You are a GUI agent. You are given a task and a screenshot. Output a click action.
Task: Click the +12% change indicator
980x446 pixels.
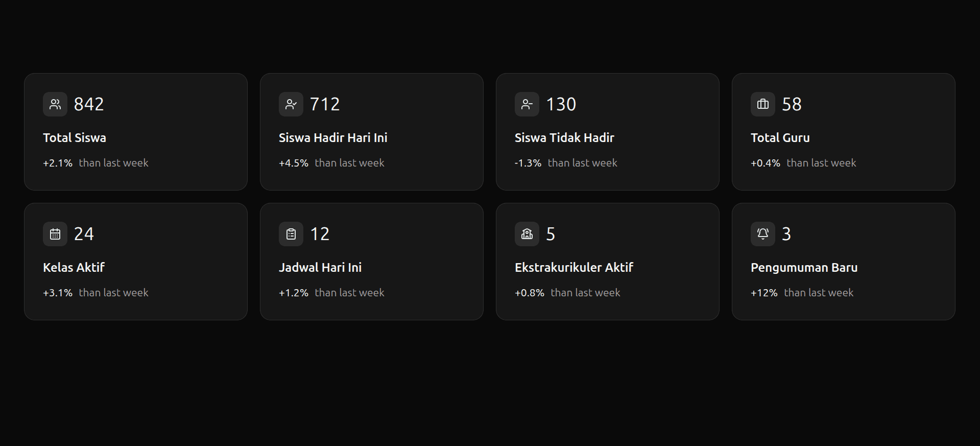pos(764,293)
